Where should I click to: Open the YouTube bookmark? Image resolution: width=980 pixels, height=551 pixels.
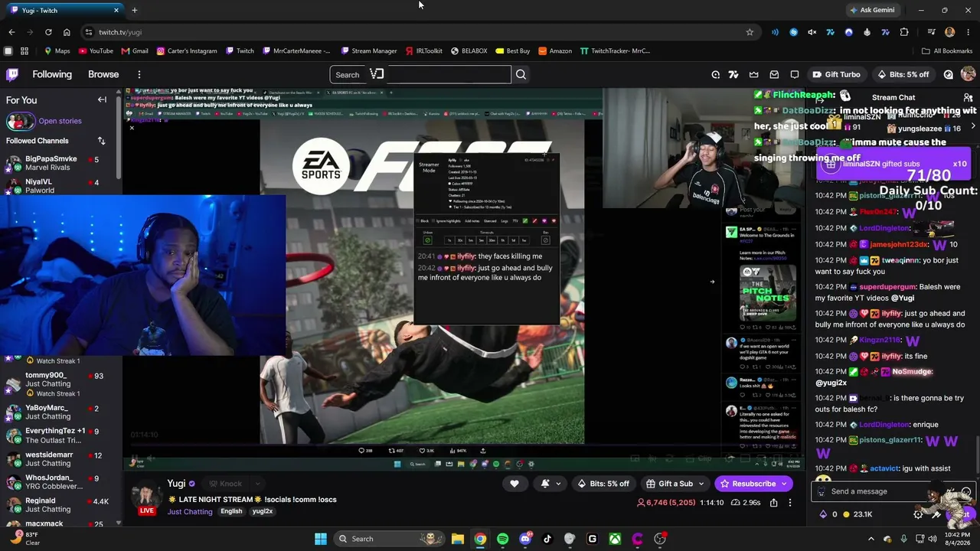pyautogui.click(x=95, y=51)
